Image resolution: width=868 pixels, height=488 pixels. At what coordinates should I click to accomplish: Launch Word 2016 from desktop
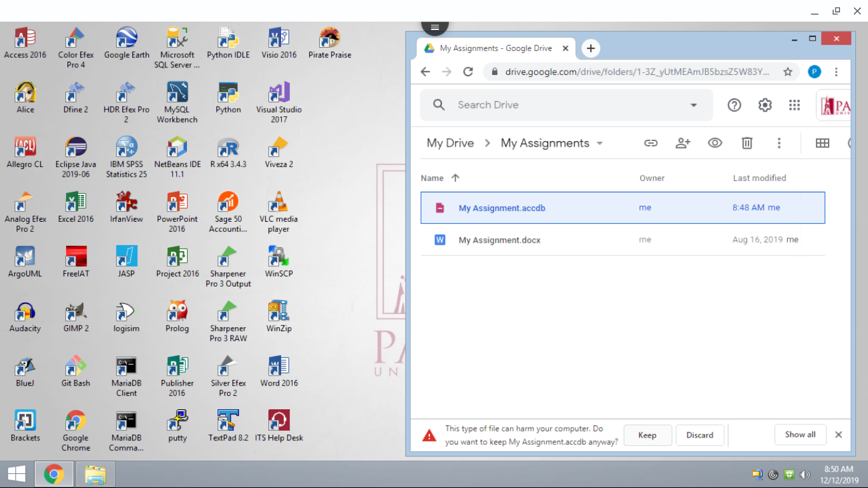coord(279,372)
